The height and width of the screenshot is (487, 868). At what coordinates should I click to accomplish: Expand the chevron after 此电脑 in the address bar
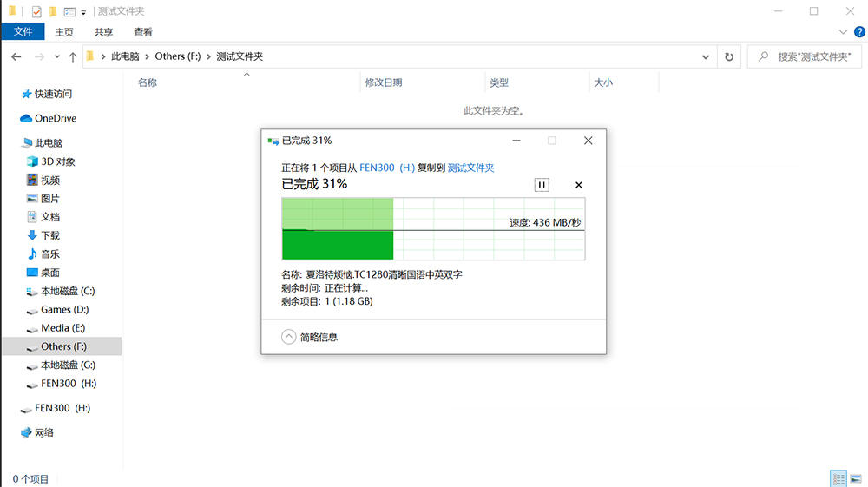(148, 56)
